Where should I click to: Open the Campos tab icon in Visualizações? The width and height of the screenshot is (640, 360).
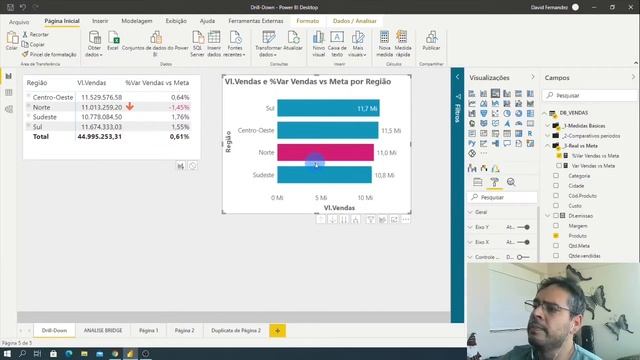[478, 182]
